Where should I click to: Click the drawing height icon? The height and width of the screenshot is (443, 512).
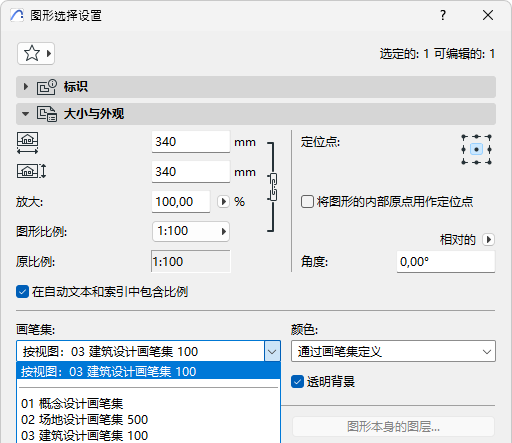coord(31,171)
